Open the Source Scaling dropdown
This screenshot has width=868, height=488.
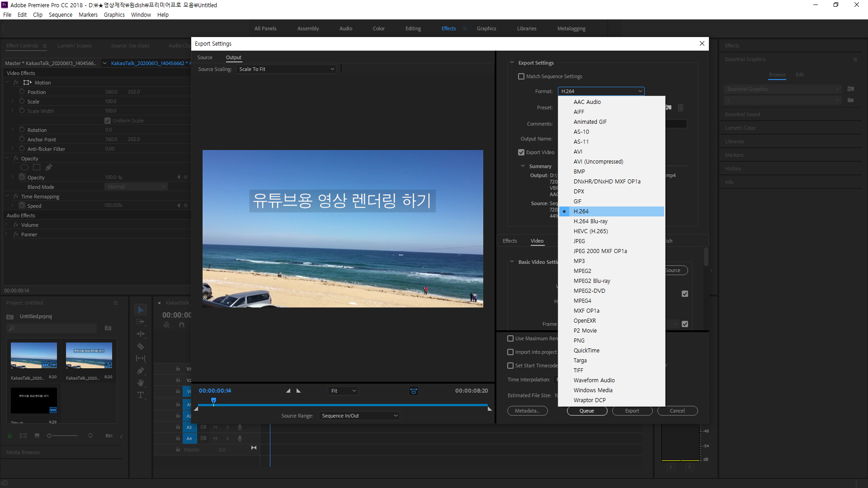(x=286, y=69)
